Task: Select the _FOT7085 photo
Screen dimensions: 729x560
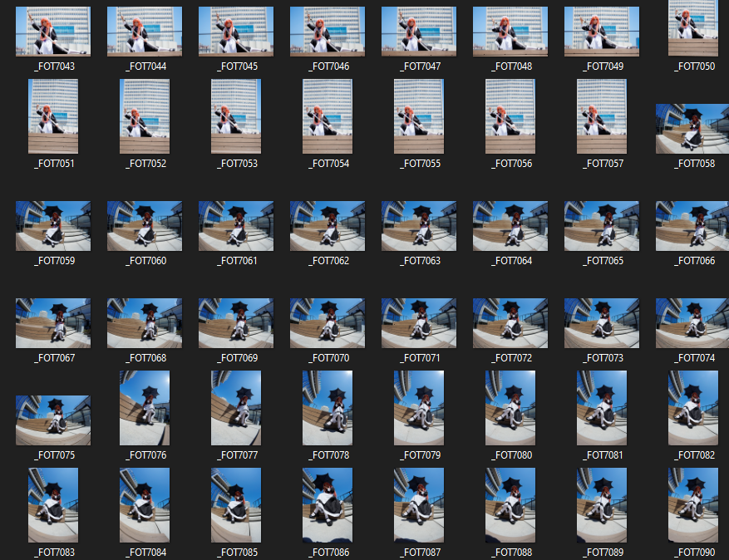Action: pyautogui.click(x=236, y=505)
